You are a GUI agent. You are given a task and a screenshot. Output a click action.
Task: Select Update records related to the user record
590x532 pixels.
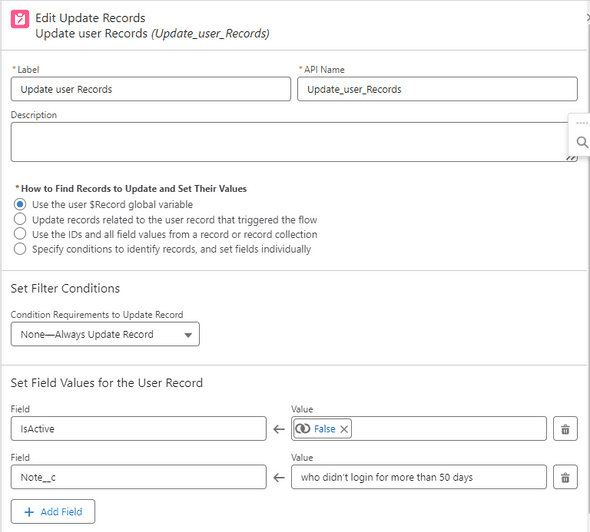(x=20, y=219)
